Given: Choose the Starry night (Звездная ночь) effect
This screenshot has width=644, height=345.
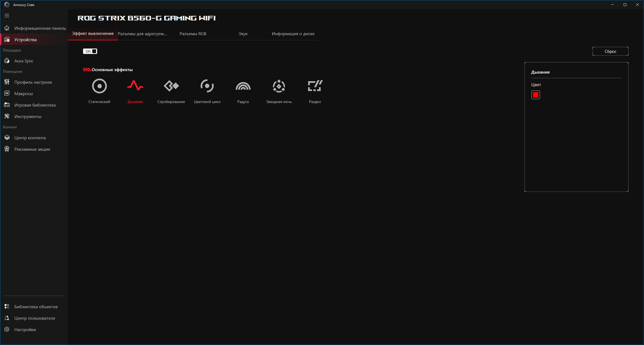Looking at the screenshot, I should pyautogui.click(x=279, y=86).
